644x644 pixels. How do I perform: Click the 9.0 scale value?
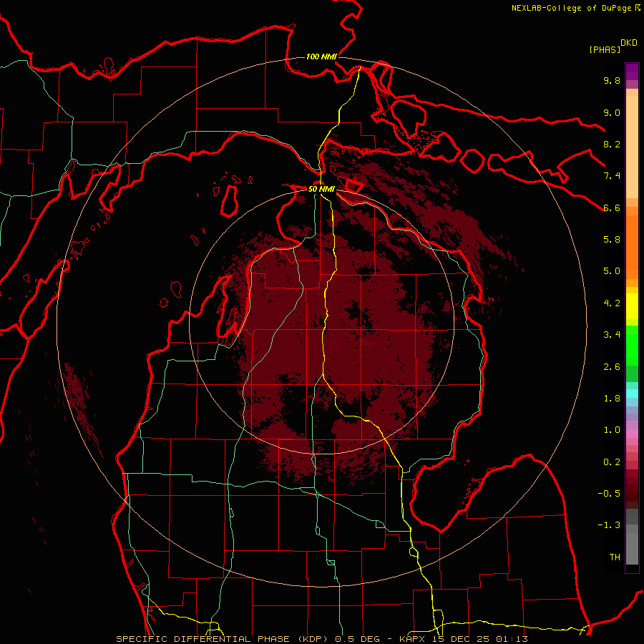pyautogui.click(x=612, y=112)
